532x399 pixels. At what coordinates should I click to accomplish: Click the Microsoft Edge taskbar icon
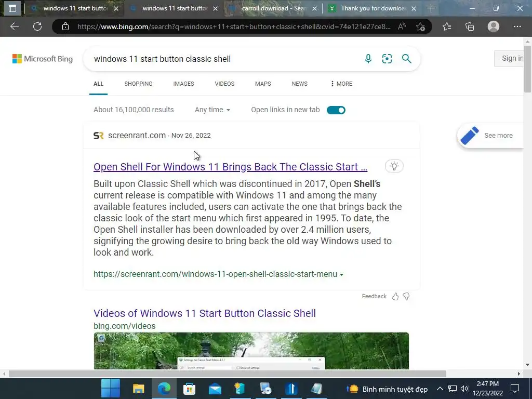[164, 389]
